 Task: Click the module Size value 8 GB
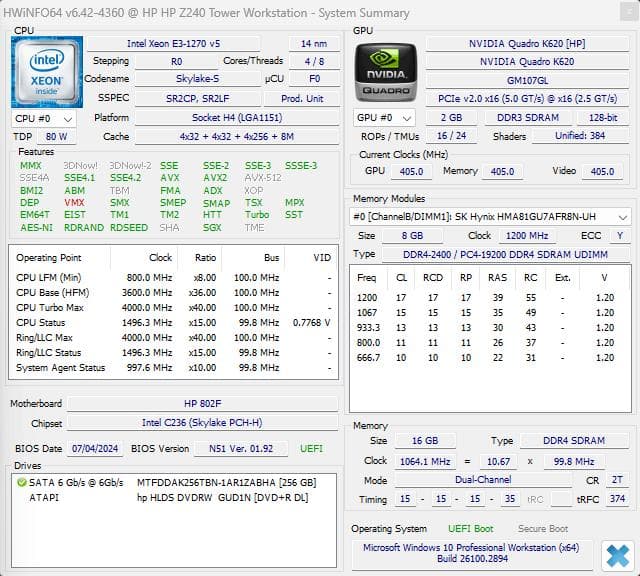(x=412, y=236)
